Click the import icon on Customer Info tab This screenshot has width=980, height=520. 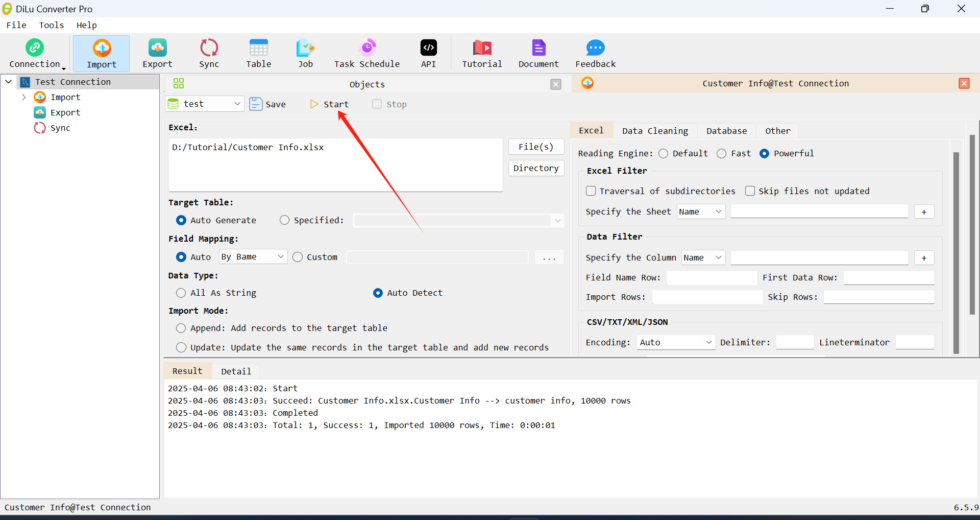click(x=587, y=83)
